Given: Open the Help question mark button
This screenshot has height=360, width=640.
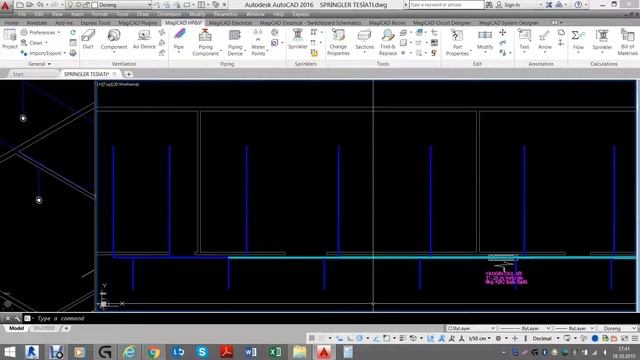Looking at the screenshot, I should pyautogui.click(x=578, y=5).
